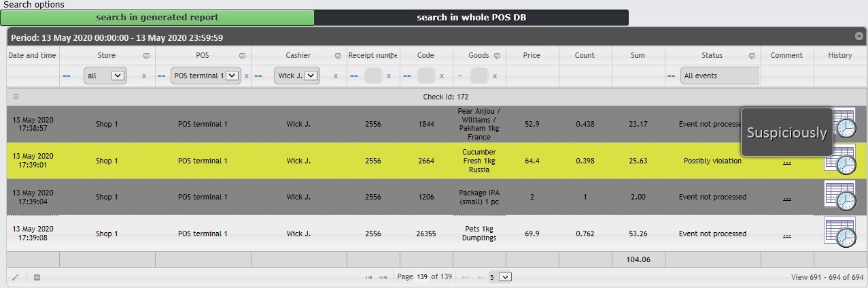This screenshot has width=868, height=288.
Task: Click the pencil edit icon in footer
Action: (x=16, y=277)
